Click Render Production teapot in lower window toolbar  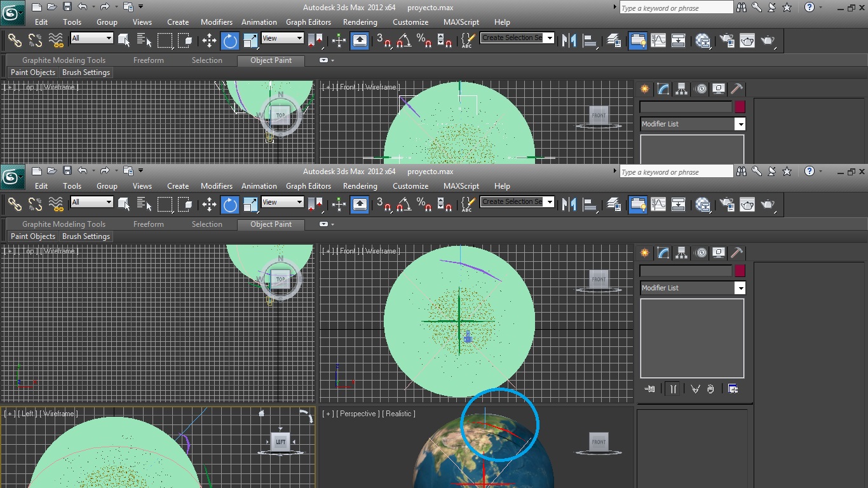[768, 204]
